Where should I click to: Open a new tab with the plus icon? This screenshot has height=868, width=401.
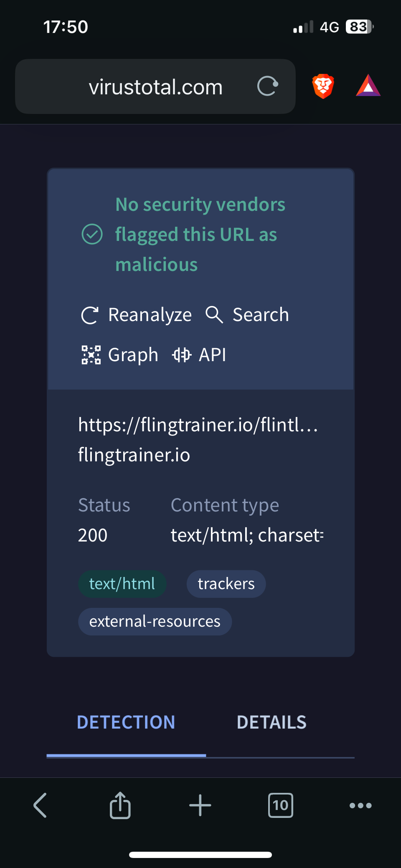point(200,805)
